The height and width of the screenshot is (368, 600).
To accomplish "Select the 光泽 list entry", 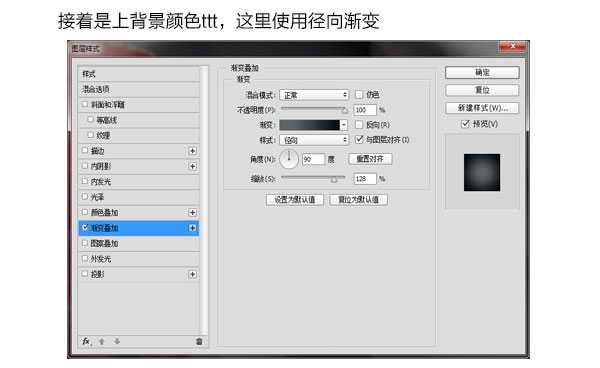I will coord(139,197).
